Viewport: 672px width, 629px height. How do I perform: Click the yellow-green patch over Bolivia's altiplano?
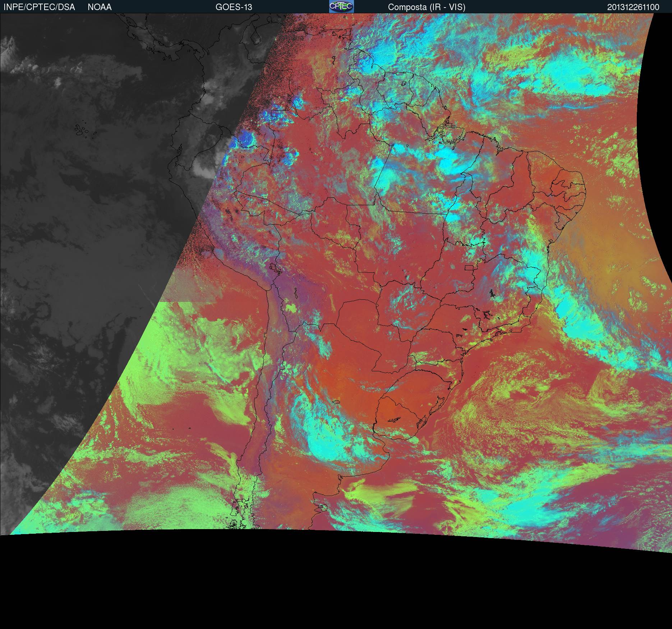click(x=291, y=308)
